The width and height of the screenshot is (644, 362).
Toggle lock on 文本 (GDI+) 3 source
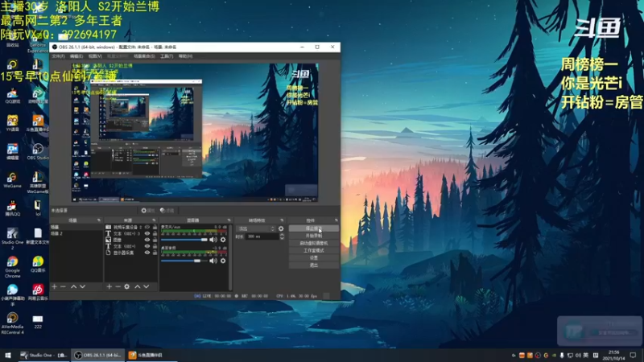point(155,233)
